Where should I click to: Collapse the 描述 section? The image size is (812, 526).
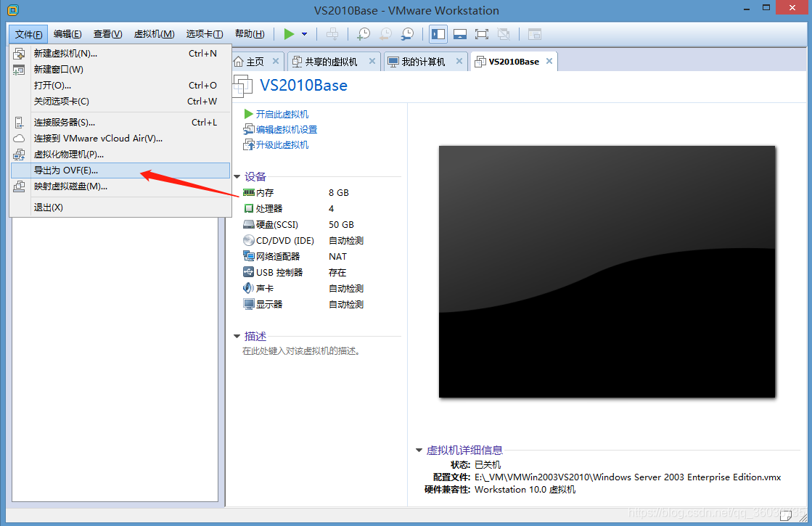[237, 337]
